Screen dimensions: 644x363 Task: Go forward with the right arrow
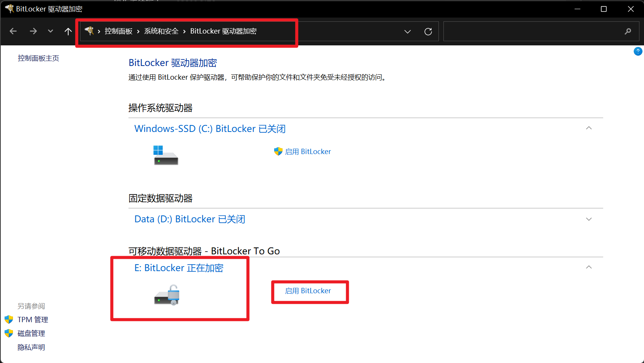pos(33,31)
